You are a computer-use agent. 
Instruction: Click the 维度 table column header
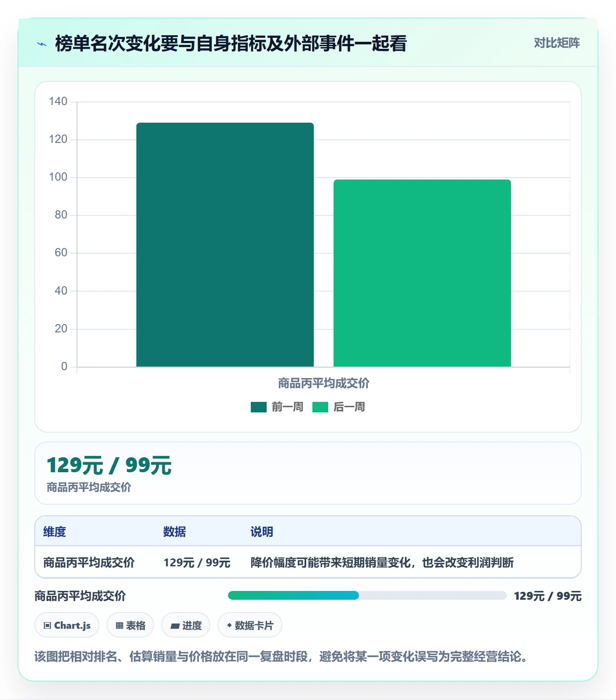tap(55, 532)
